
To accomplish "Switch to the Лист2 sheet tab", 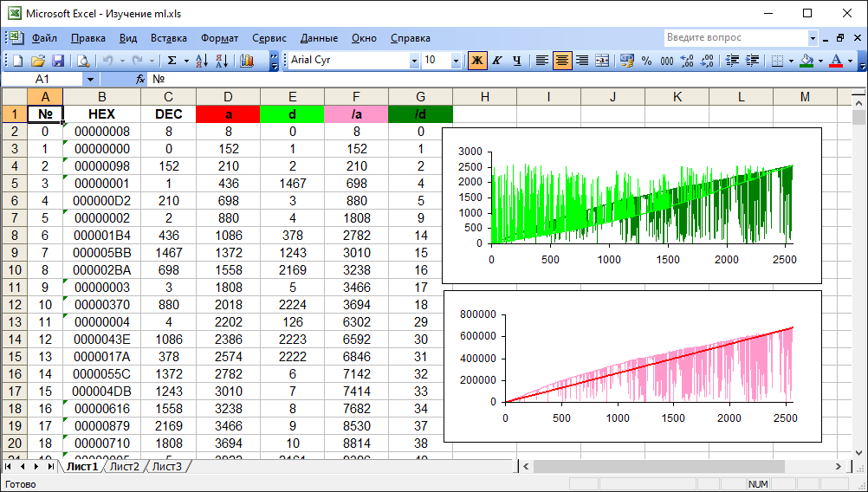I will pos(124,467).
